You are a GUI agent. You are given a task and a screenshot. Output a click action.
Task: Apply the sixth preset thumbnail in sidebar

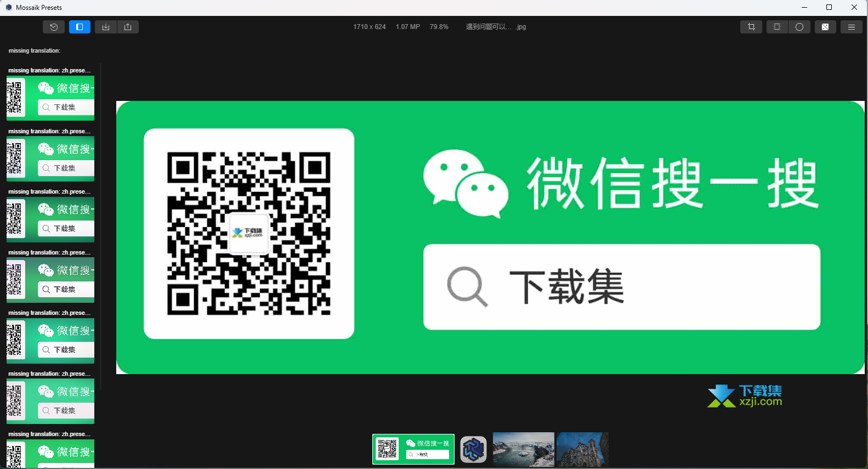pyautogui.click(x=50, y=402)
